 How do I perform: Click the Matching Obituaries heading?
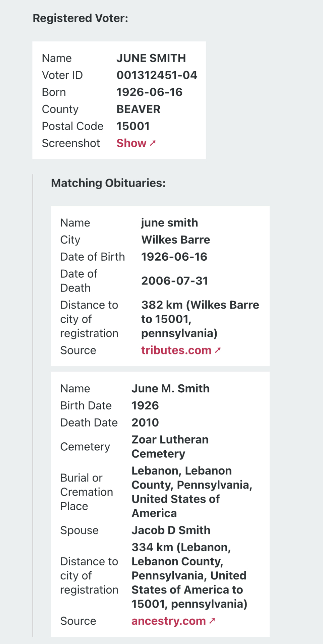(x=108, y=183)
